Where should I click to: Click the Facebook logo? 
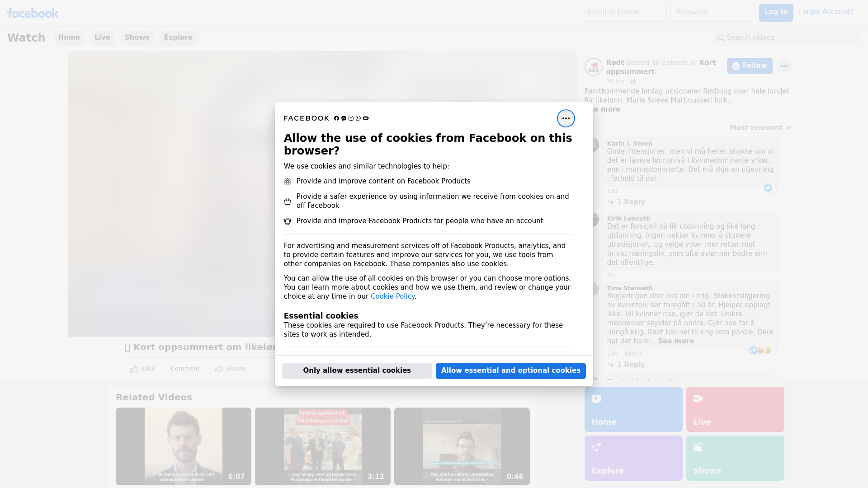point(33,13)
